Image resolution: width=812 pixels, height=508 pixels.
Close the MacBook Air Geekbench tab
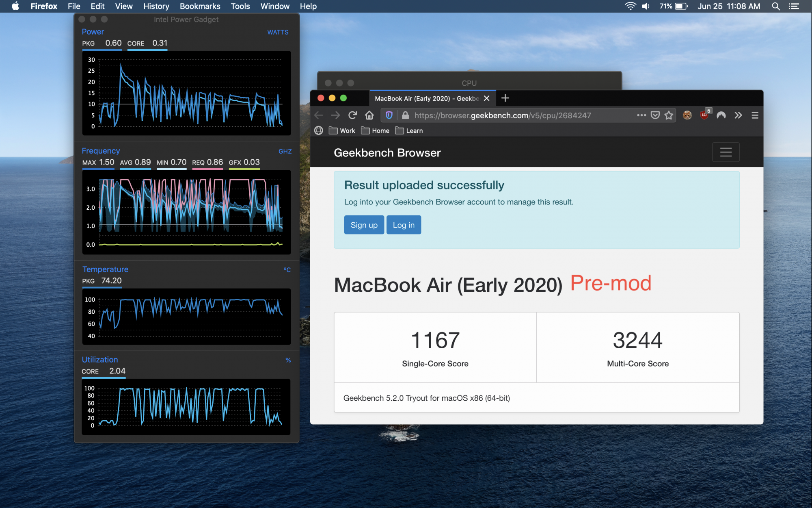(487, 98)
